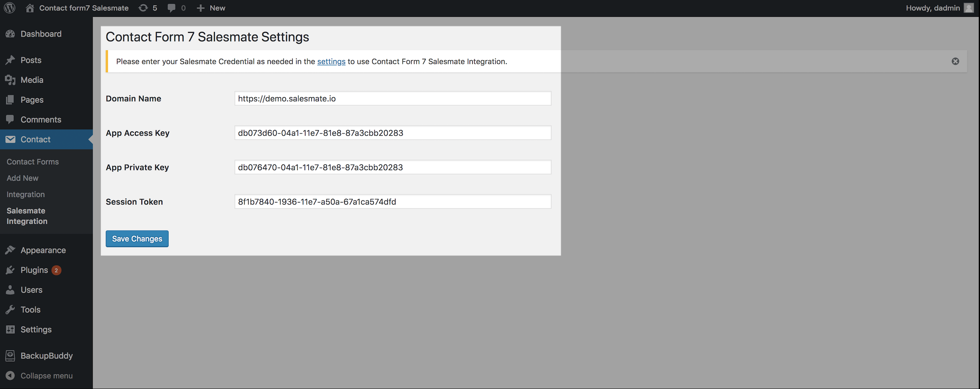
Task: Focus the App Access Key field
Action: pos(392,133)
